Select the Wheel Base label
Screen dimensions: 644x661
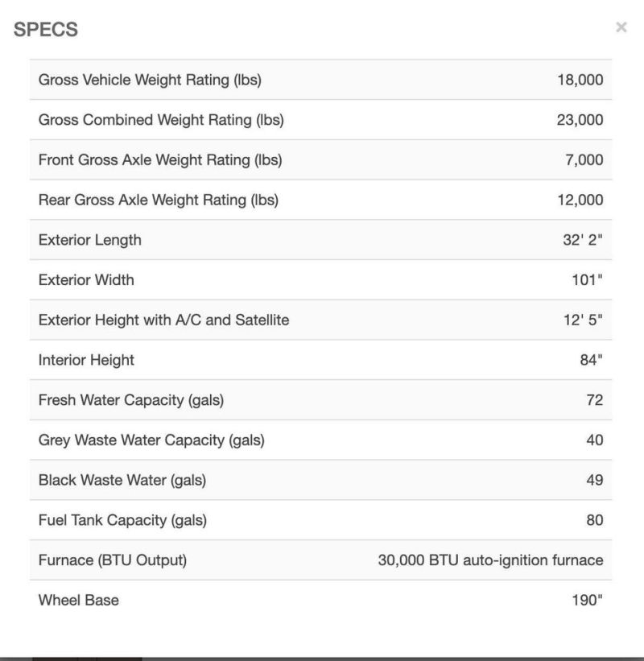coord(78,600)
